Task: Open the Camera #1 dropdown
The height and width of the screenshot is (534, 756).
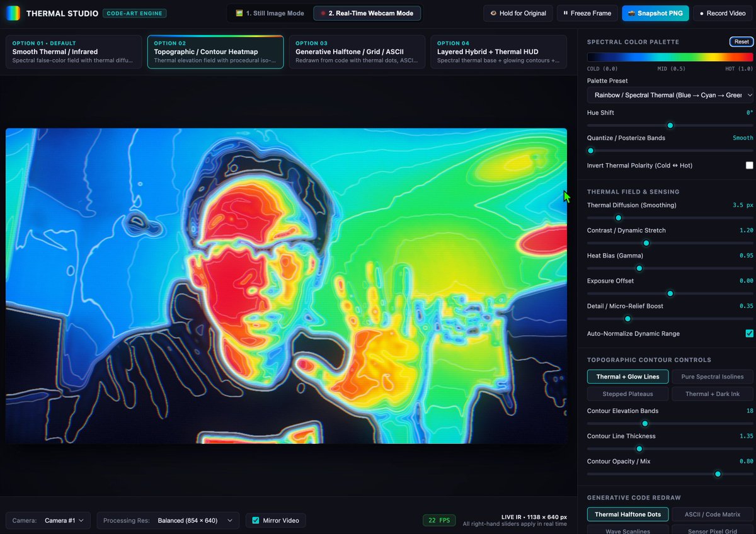Action: [x=49, y=521]
